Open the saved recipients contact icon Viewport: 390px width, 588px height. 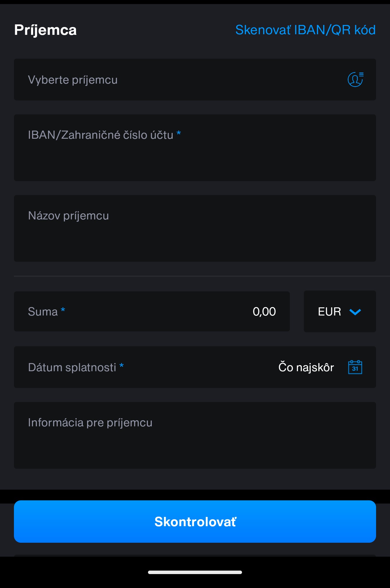point(355,80)
